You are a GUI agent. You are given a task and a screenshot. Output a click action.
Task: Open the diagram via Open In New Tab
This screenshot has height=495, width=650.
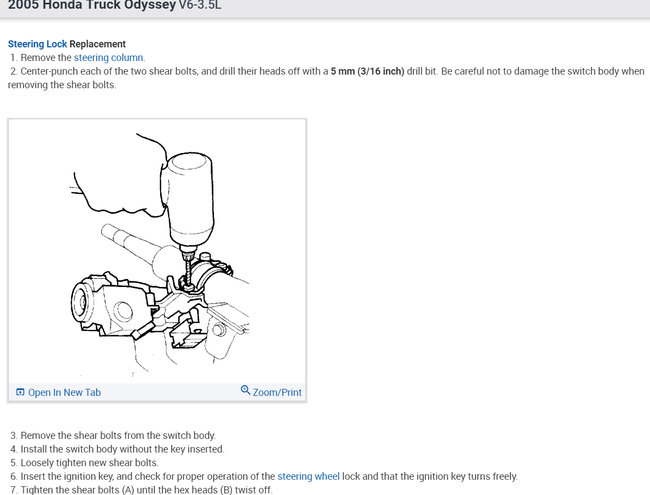click(64, 392)
